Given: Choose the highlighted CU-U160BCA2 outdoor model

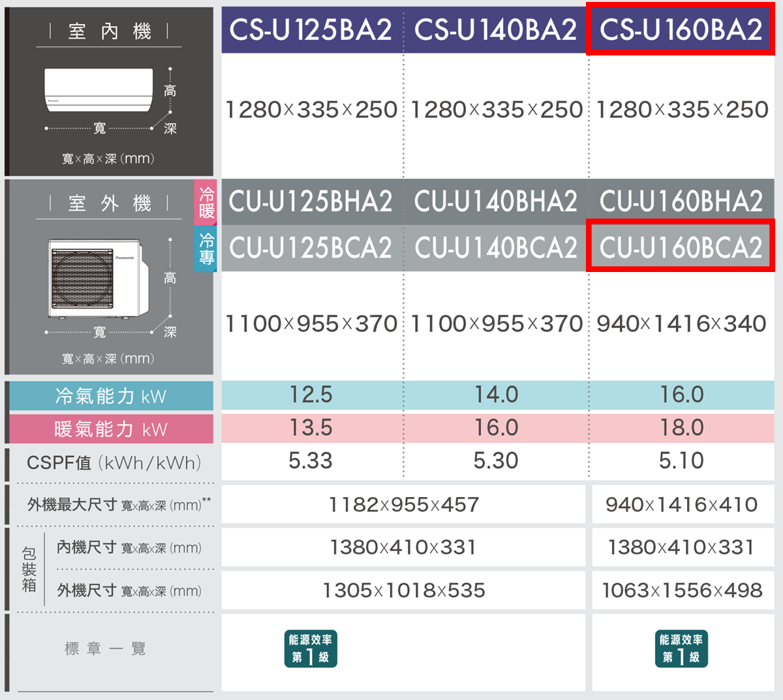Looking at the screenshot, I should [x=681, y=246].
